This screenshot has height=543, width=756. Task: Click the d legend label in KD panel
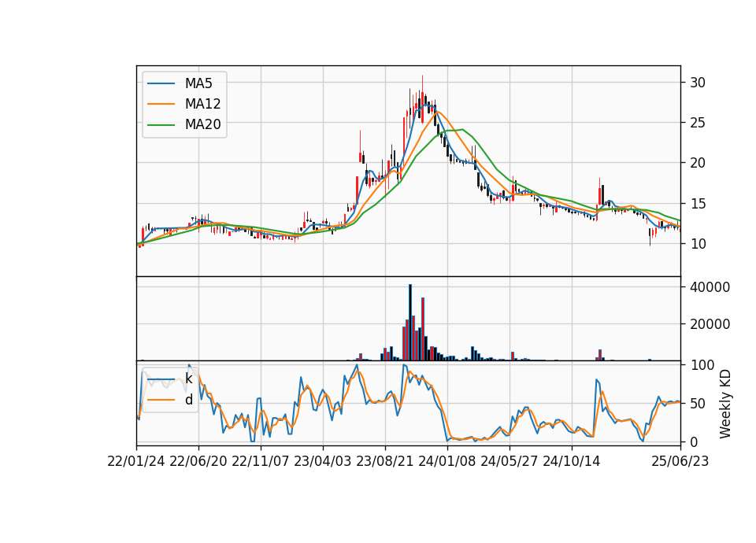click(188, 400)
